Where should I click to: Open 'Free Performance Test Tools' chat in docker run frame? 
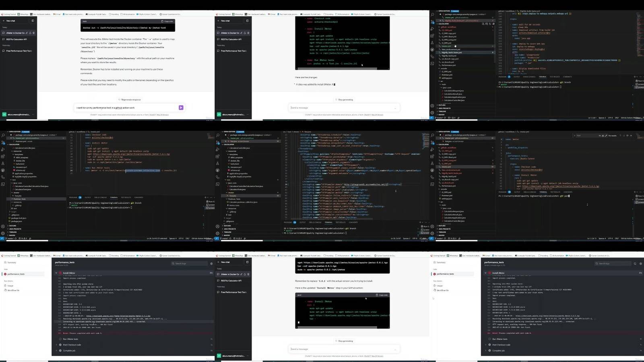(x=19, y=51)
